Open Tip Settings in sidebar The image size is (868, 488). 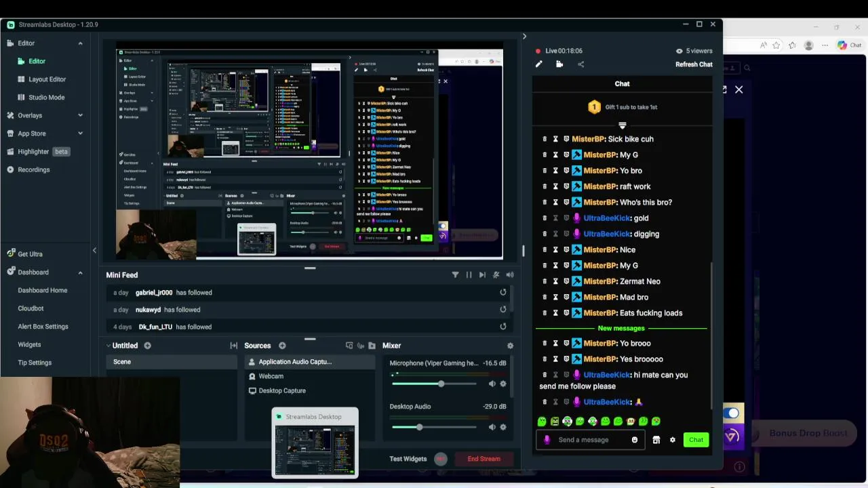tap(35, 363)
